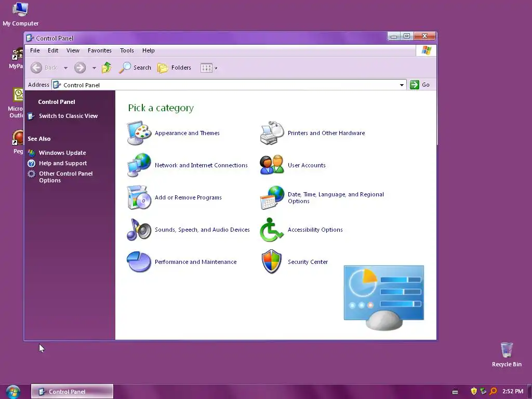Click the Search magnifier toolbar button
This screenshot has height=399, width=532.
click(135, 68)
